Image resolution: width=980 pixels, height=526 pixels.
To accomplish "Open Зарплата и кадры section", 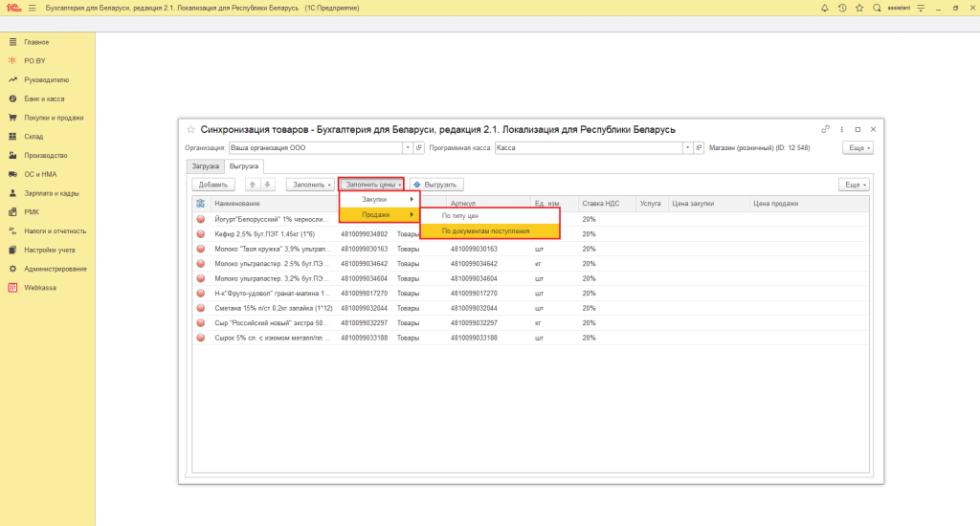I will pos(52,193).
